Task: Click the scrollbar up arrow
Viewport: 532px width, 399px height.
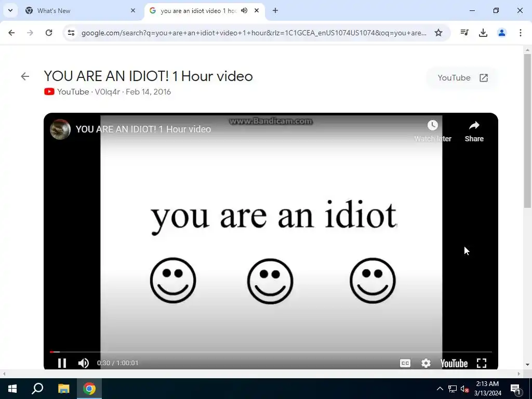Action: [527, 50]
